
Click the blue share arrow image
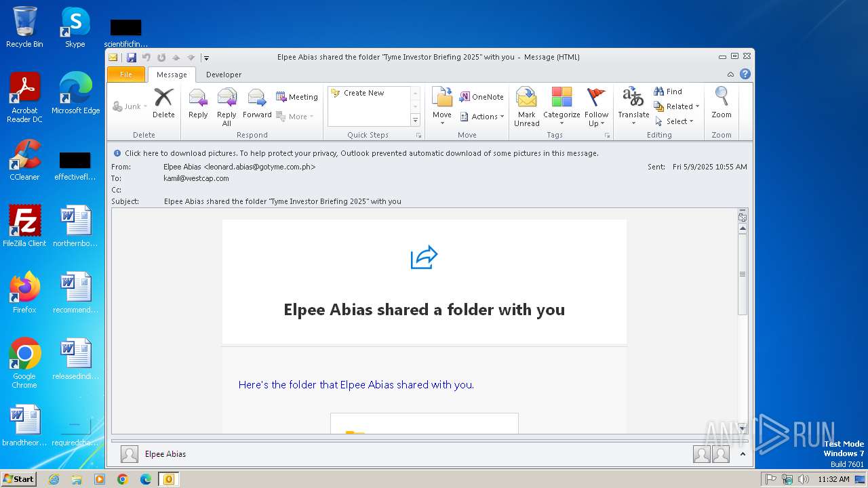tap(424, 257)
